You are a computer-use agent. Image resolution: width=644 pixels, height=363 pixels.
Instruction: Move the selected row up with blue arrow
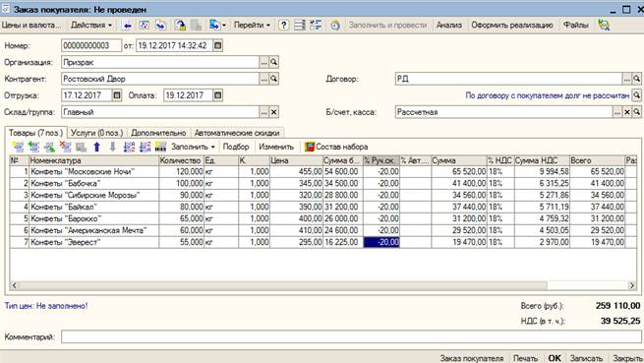[97, 147]
